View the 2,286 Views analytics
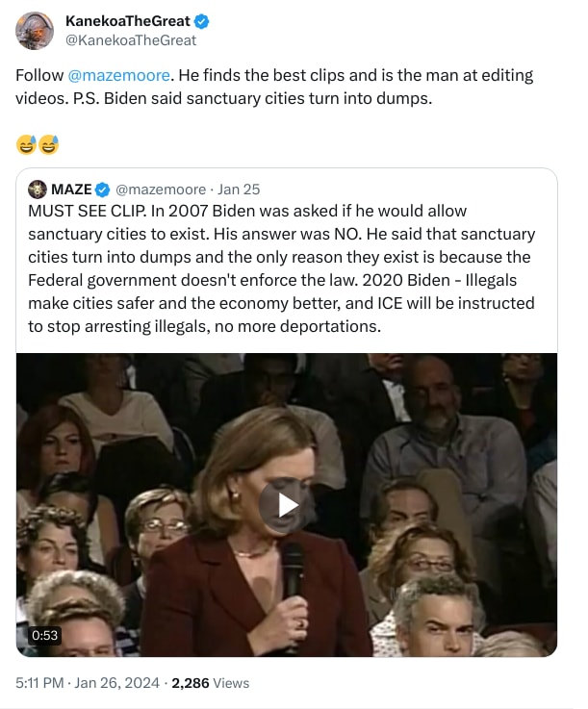The height and width of the screenshot is (709, 588). 210,683
